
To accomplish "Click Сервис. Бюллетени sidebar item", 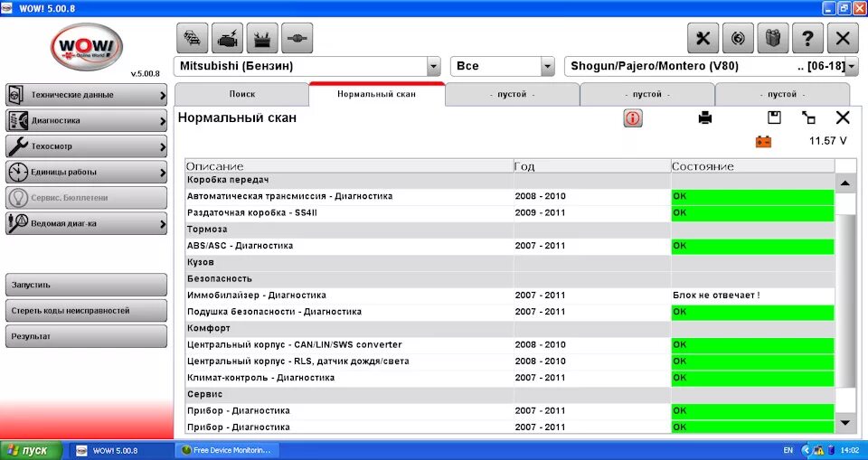I will pyautogui.click(x=87, y=198).
